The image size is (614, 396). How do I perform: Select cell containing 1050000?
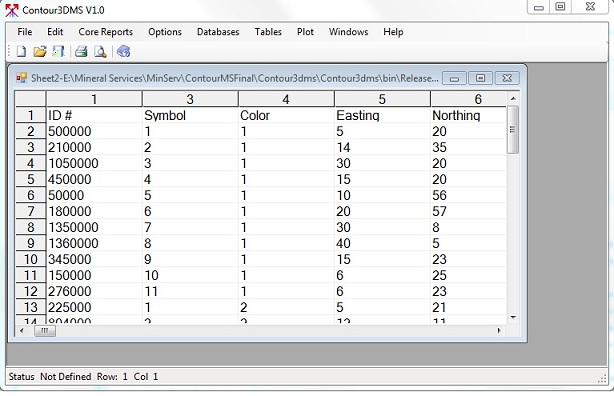pyautogui.click(x=94, y=163)
